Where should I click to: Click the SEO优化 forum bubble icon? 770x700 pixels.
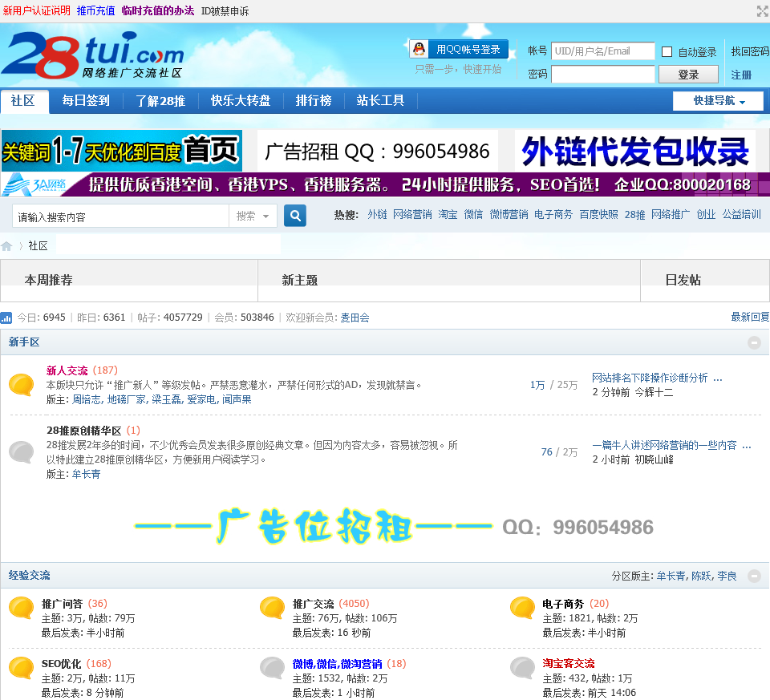click(x=22, y=668)
